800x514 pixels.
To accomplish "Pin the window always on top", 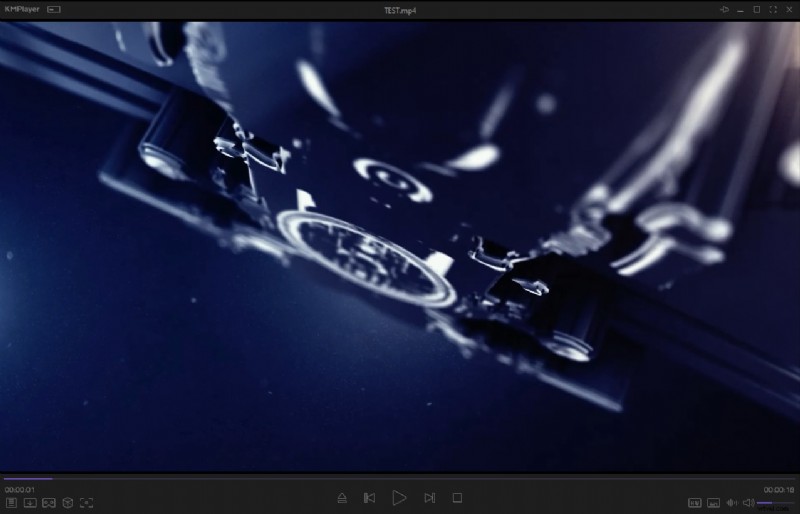I will 725,9.
